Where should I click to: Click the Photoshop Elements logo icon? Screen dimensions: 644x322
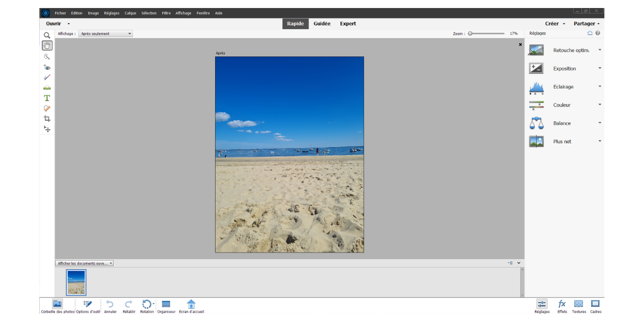tap(46, 13)
